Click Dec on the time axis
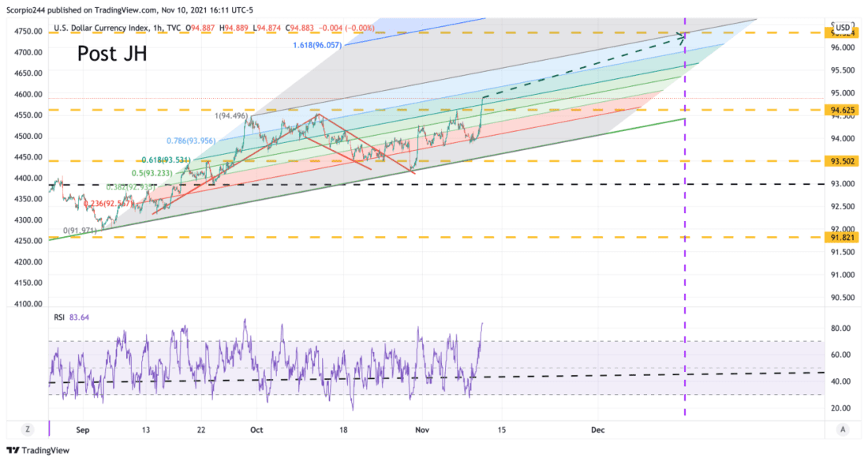 click(597, 430)
